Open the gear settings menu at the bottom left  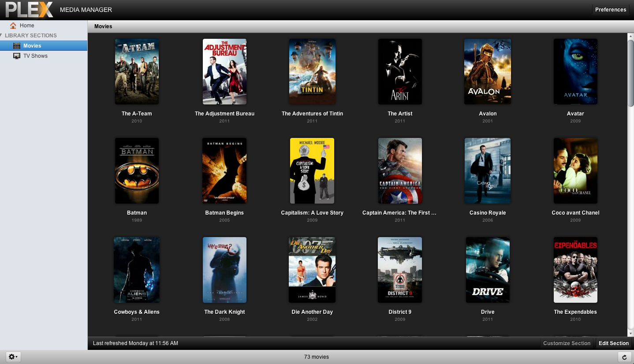point(13,357)
